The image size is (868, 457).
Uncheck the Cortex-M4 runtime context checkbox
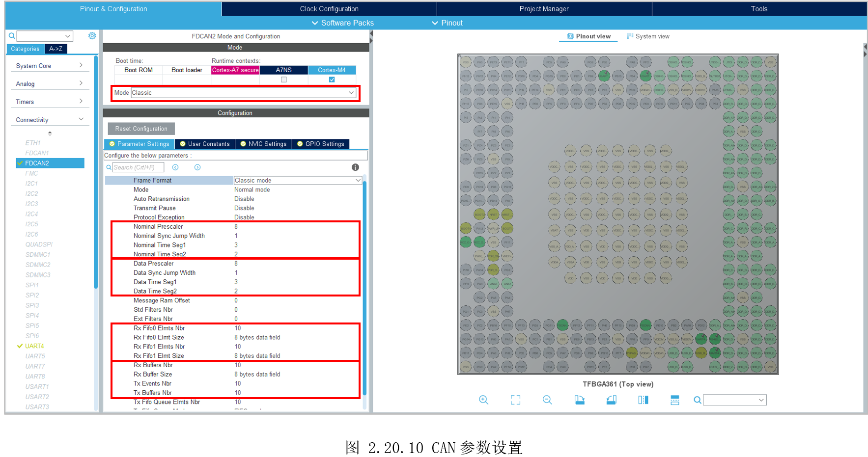click(x=332, y=80)
